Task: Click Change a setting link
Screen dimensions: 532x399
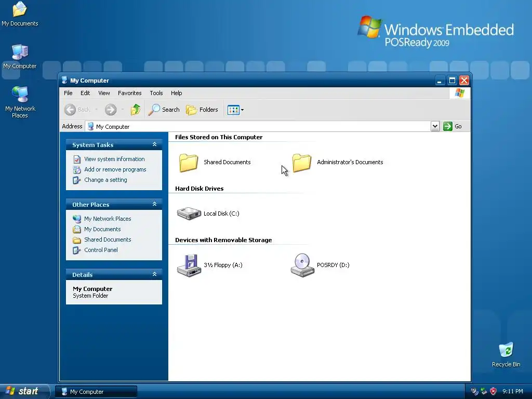Action: pos(105,180)
